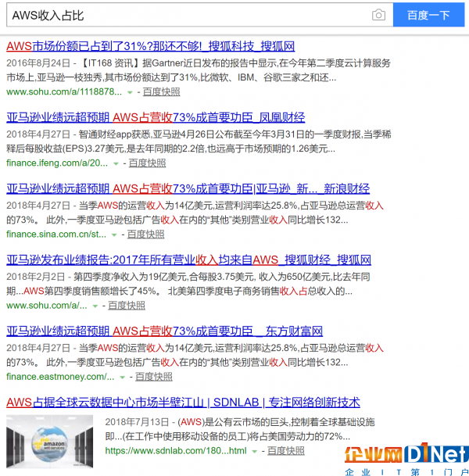The image size is (469, 476).
Task: Open the 凤凰财经 result about AWS占营收73%
Action: pos(156,117)
